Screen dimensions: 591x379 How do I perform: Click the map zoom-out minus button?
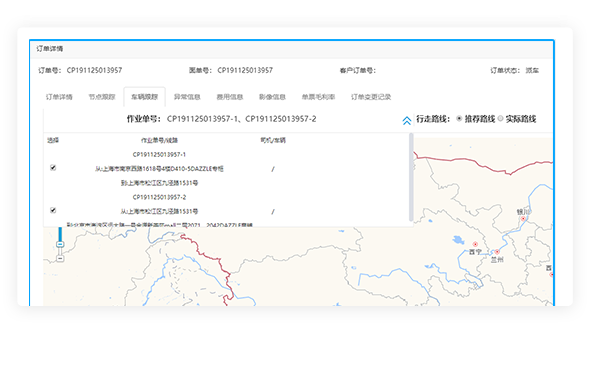(x=60, y=258)
